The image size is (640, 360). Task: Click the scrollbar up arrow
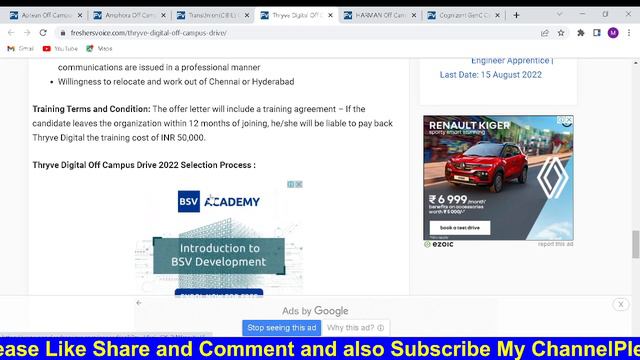(x=636, y=63)
